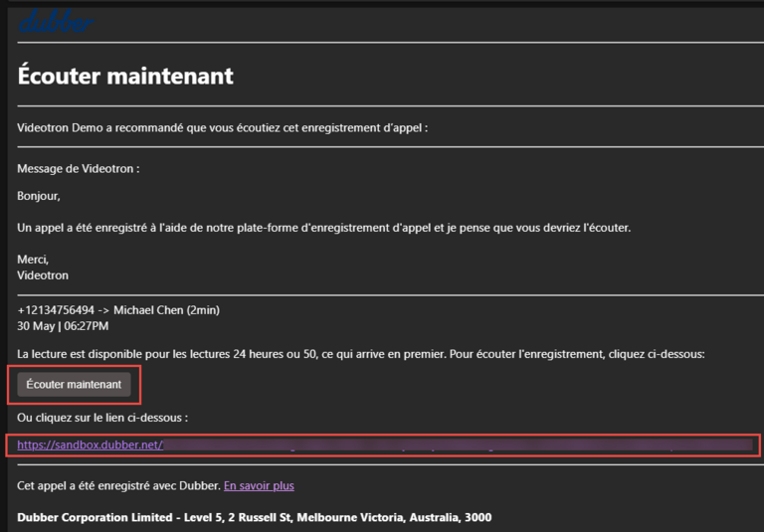Screen dimensions: 764x532
Task: Select 'Cet appel a été enregistré avec Dubber.'
Action: coord(119,485)
